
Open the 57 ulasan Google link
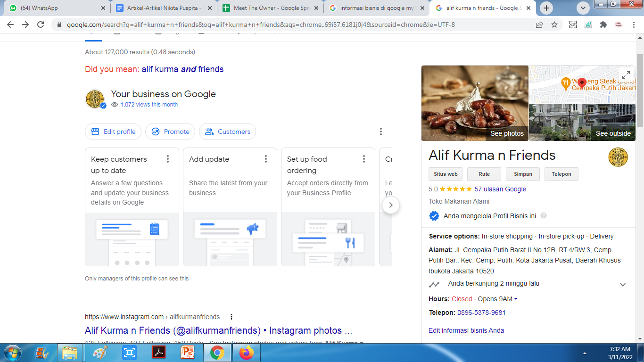coord(500,189)
